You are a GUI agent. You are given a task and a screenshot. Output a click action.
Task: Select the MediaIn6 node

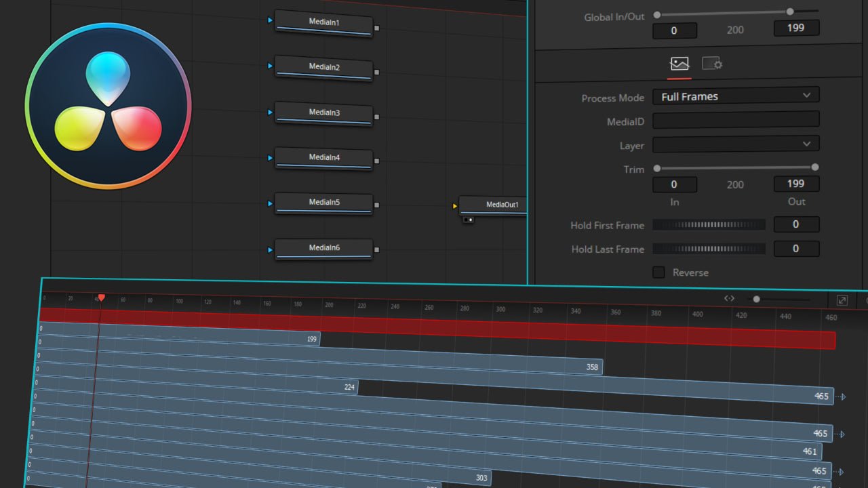(323, 249)
